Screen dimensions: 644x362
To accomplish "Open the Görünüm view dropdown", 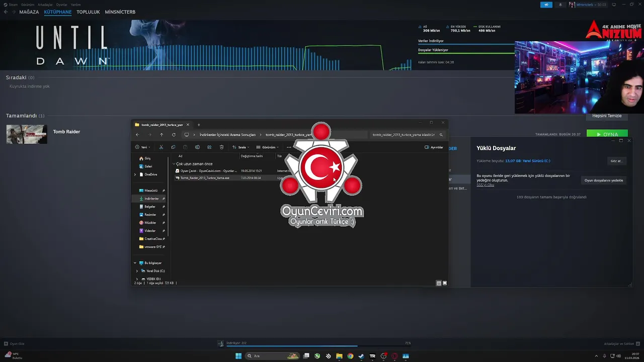I will point(267,147).
